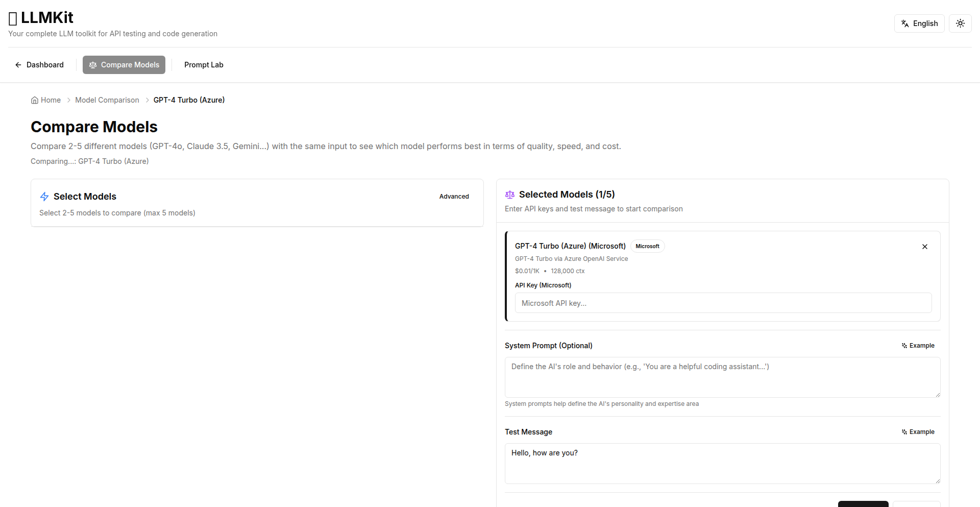This screenshot has height=507, width=980.
Task: Go back to Dashboard
Action: [x=39, y=65]
